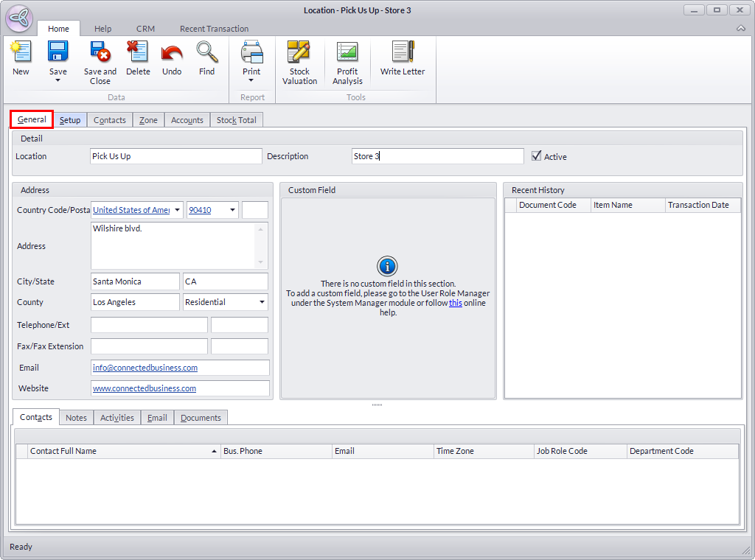Undo changes with the Undo icon
Image resolution: width=755 pixels, height=560 pixels.
172,52
